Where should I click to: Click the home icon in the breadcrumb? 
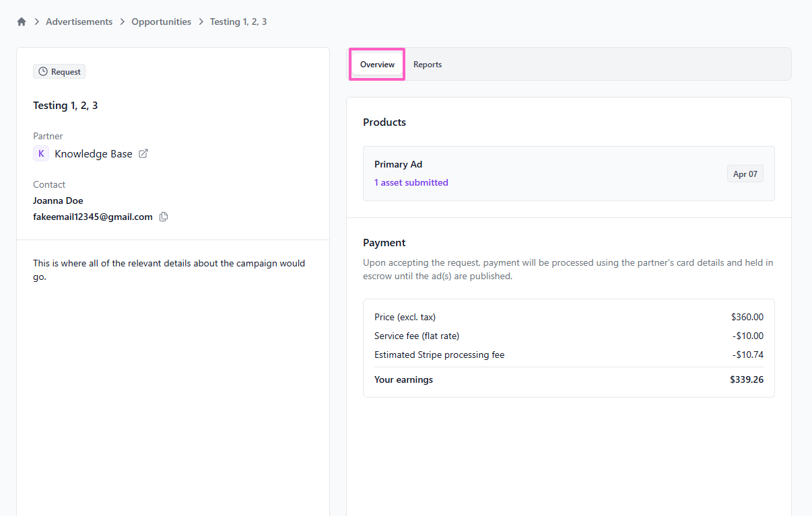tap(22, 22)
